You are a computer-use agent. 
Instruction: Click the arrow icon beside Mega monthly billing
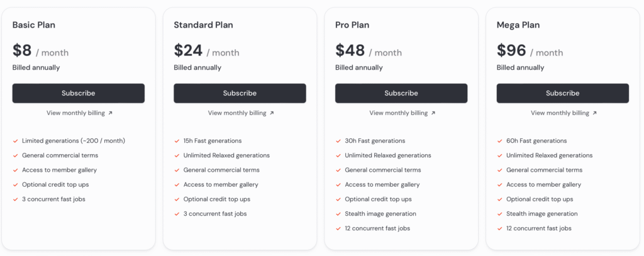coord(594,113)
